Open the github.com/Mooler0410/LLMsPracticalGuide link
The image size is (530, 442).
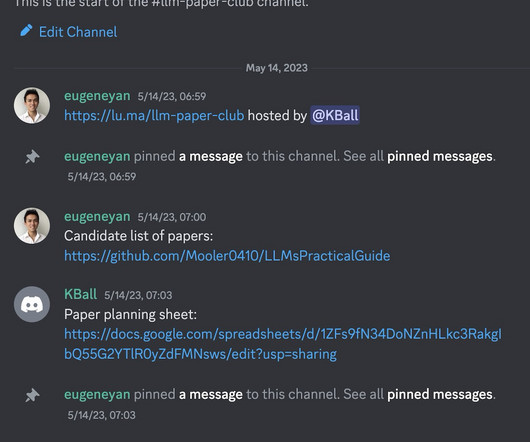click(227, 256)
